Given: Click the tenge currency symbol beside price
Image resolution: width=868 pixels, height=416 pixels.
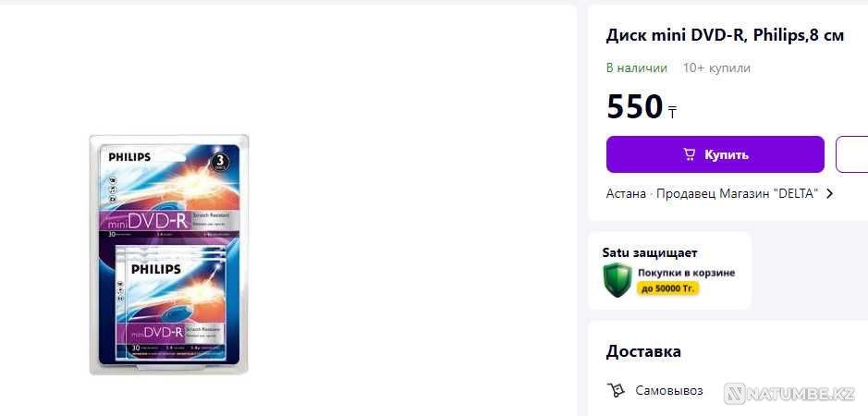Looking at the screenshot, I should [672, 112].
